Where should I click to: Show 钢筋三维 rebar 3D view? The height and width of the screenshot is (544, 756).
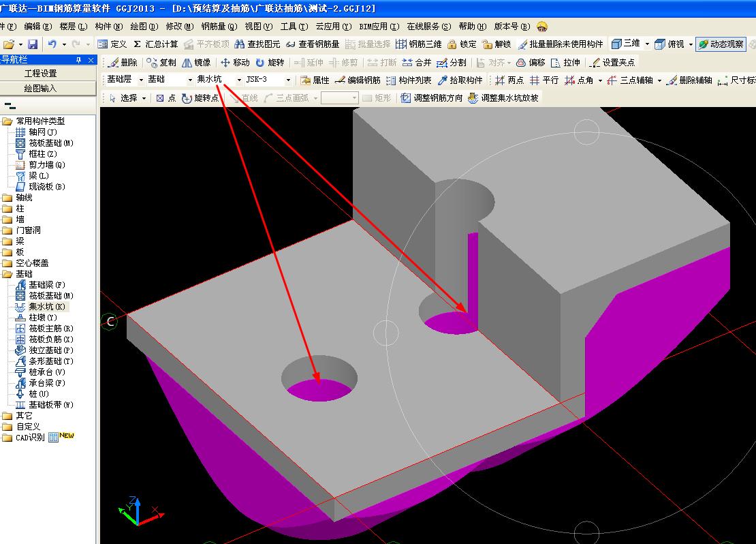418,44
